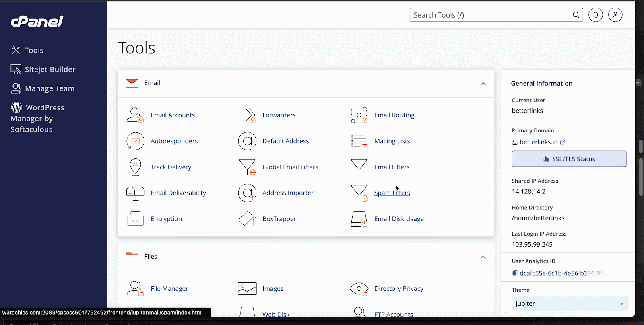
Task: Click the SSL/TLS Status button
Action: click(569, 159)
